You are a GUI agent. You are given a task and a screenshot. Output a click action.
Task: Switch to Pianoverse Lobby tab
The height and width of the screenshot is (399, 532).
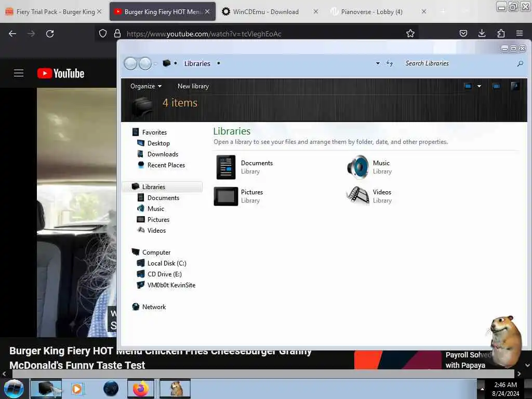371,12
